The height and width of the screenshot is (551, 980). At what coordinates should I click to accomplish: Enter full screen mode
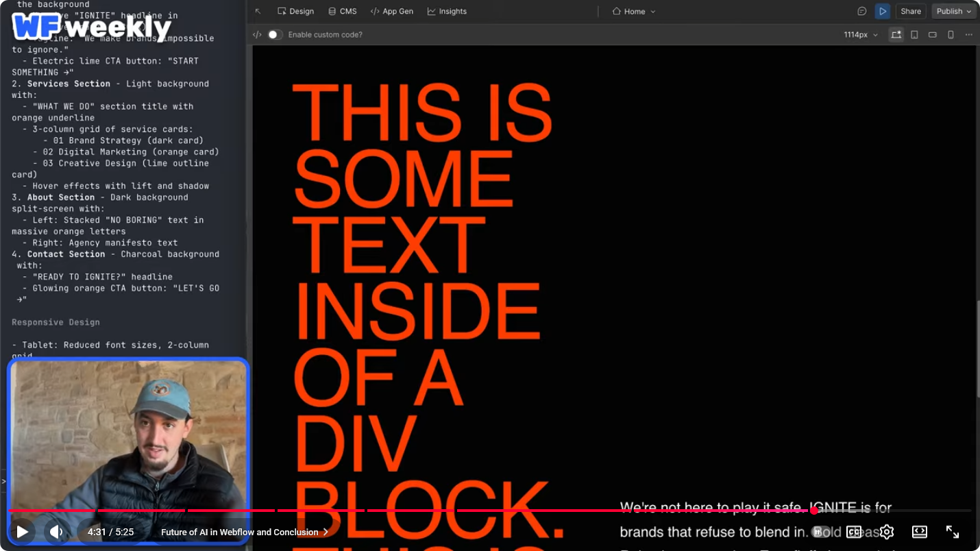tap(953, 532)
